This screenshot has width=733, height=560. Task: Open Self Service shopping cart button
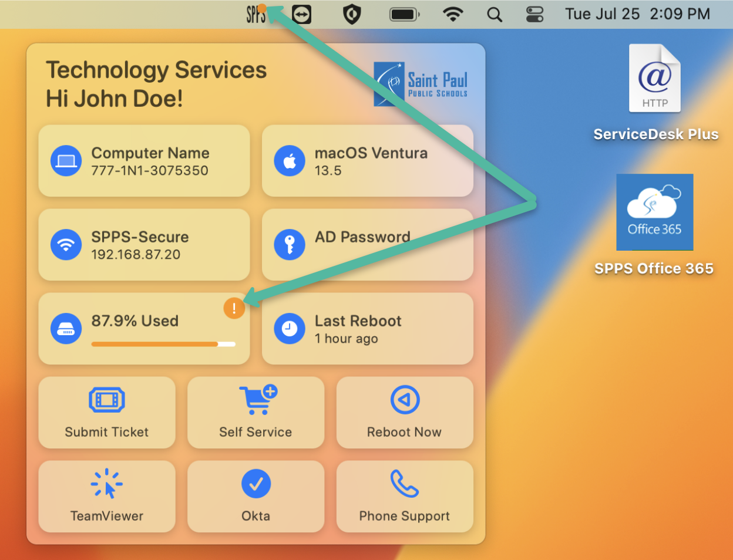(x=255, y=413)
